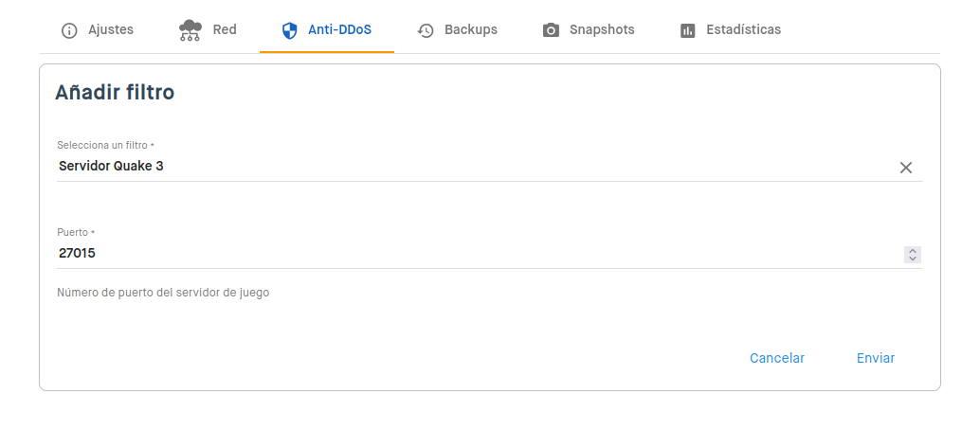Click the history clock icon for Backups
This screenshot has height=429, width=980.
pyautogui.click(x=426, y=30)
